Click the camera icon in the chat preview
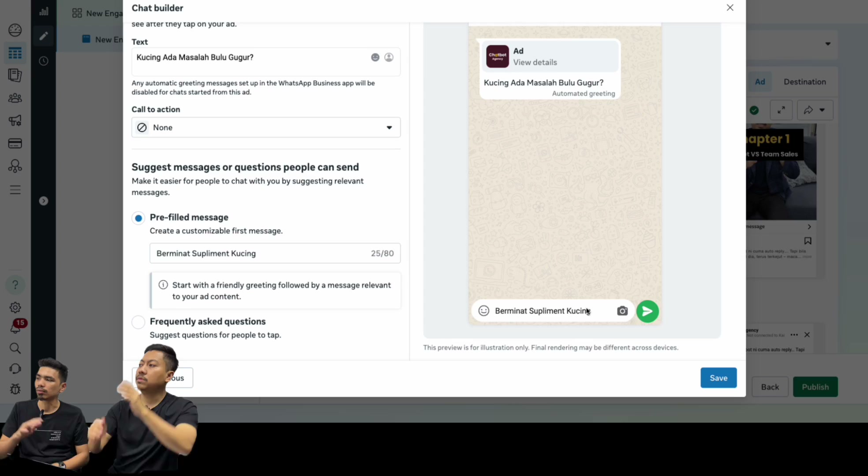 622,311
